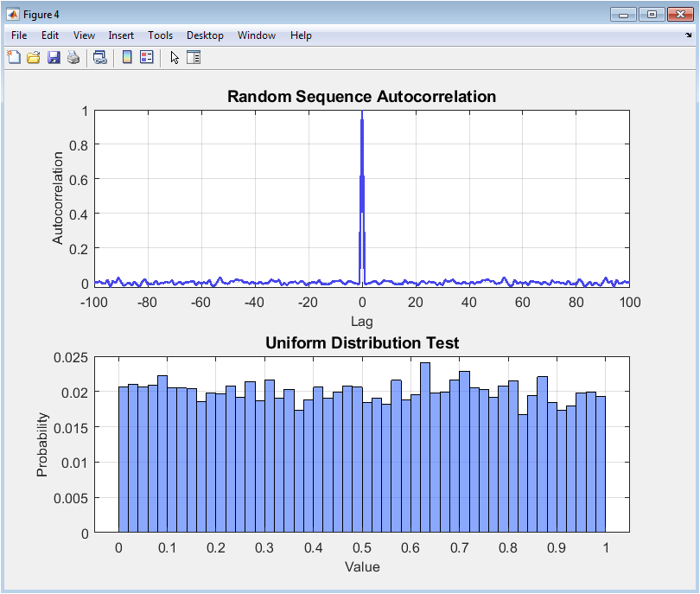Image resolution: width=700 pixels, height=594 pixels.
Task: Click the Link Plot toolbar icon
Action: point(100,57)
